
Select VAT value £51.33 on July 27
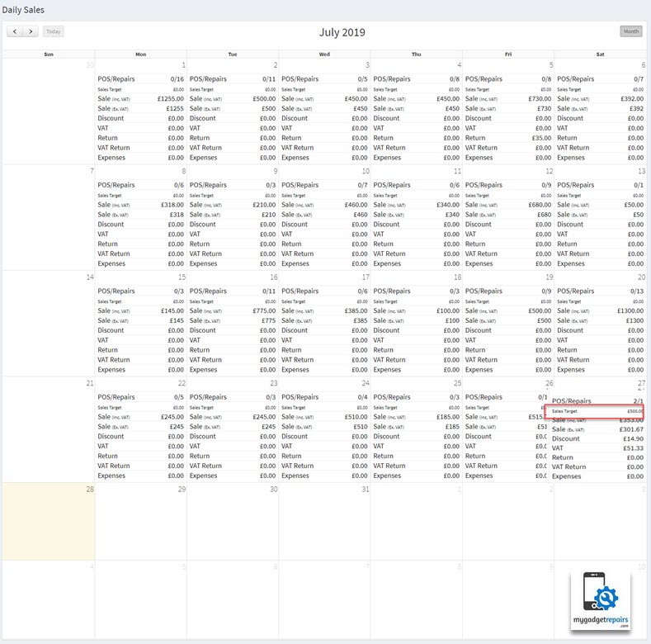click(633, 448)
